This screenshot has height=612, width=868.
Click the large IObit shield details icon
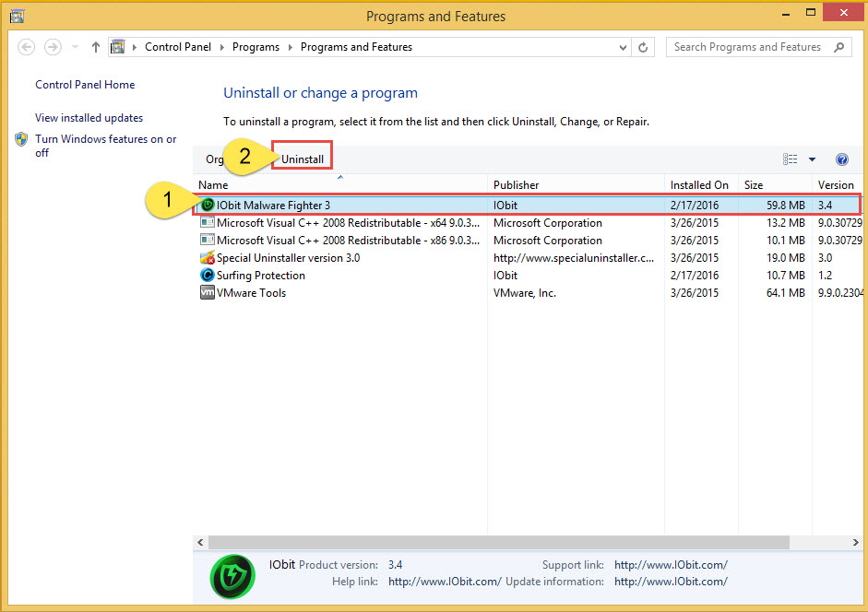[232, 577]
